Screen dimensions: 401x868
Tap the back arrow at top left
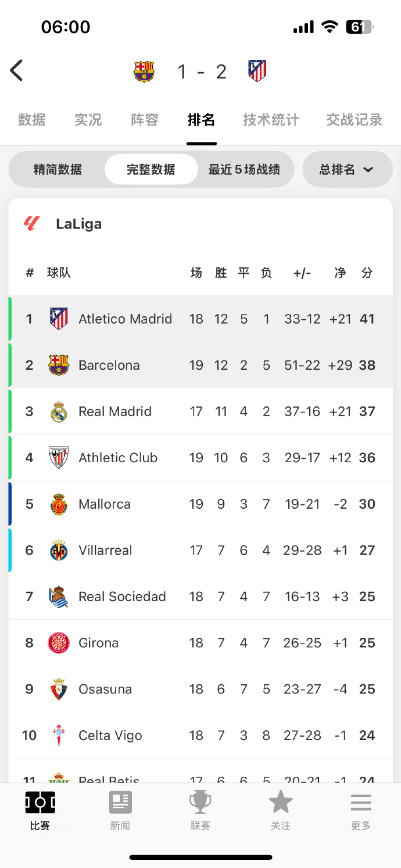[16, 71]
